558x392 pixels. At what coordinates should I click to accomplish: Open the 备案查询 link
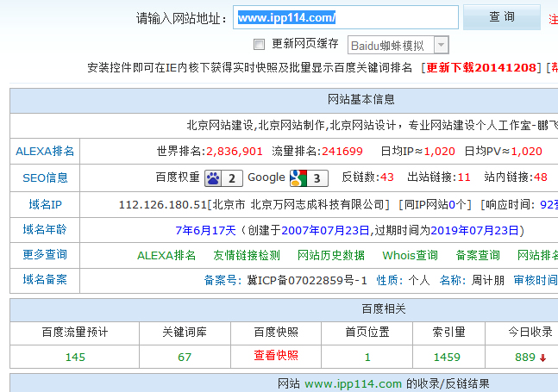coord(478,255)
